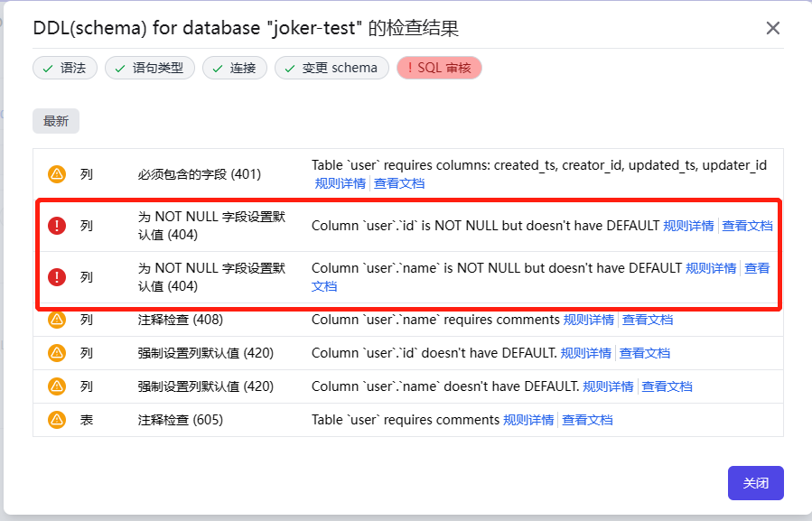Click warning icon for 注释检查 (605) row
812x521 pixels.
pos(57,420)
